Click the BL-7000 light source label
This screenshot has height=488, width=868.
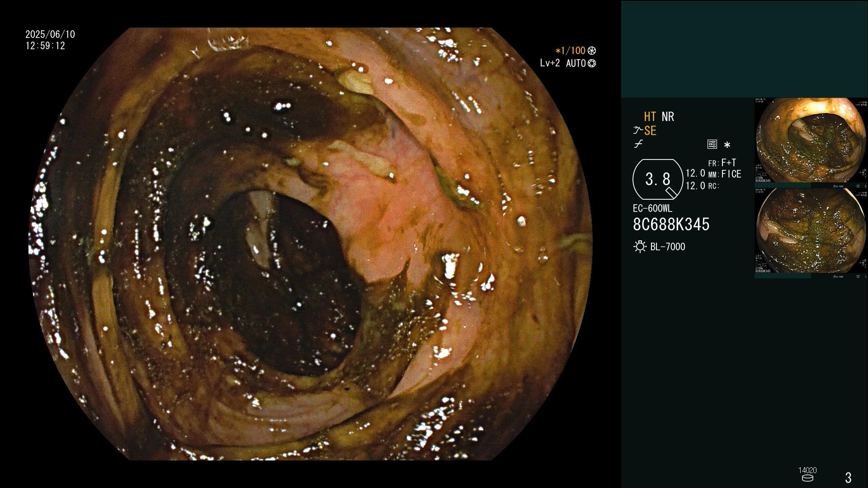point(668,247)
